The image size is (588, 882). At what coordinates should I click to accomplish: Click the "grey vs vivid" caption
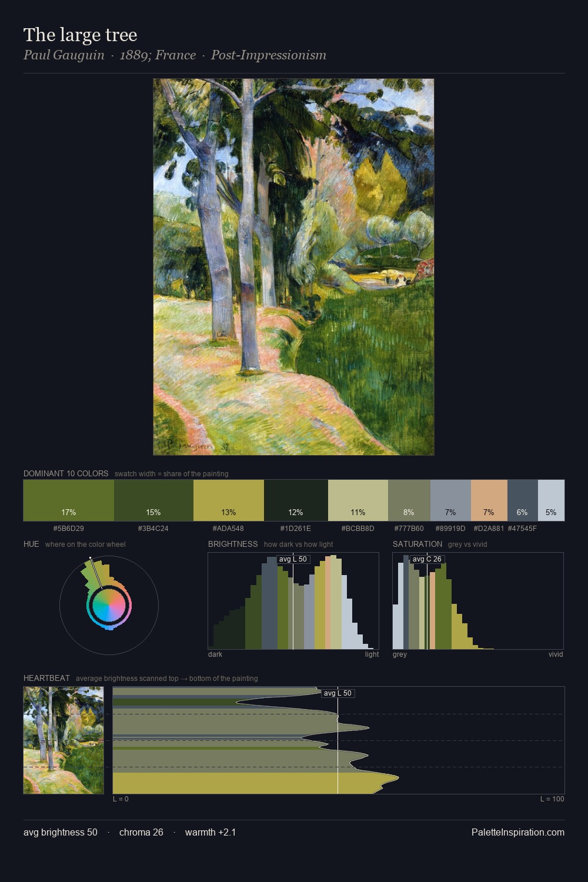coord(467,544)
